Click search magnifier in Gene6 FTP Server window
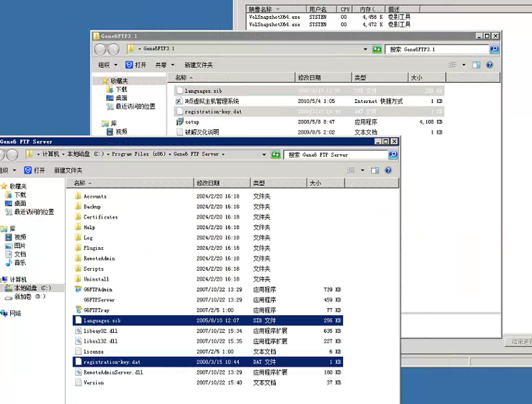Viewport: 532px width, 404px height. 393,155
